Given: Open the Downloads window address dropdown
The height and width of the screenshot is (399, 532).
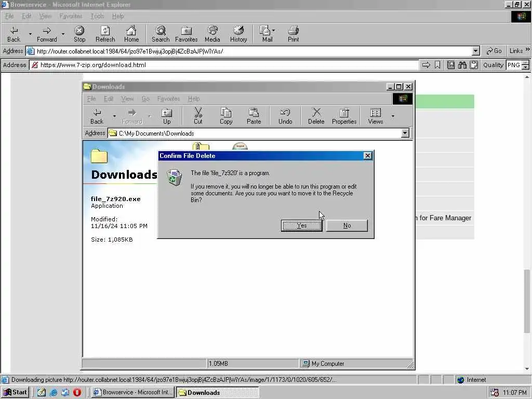Looking at the screenshot, I should pos(405,134).
